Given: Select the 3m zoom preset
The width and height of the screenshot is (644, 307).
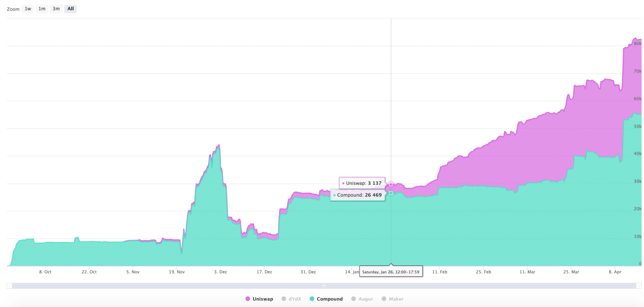Looking at the screenshot, I should pos(56,9).
